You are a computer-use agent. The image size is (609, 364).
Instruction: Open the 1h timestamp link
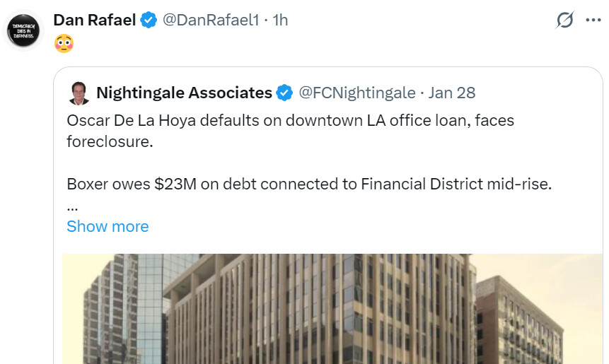point(280,20)
